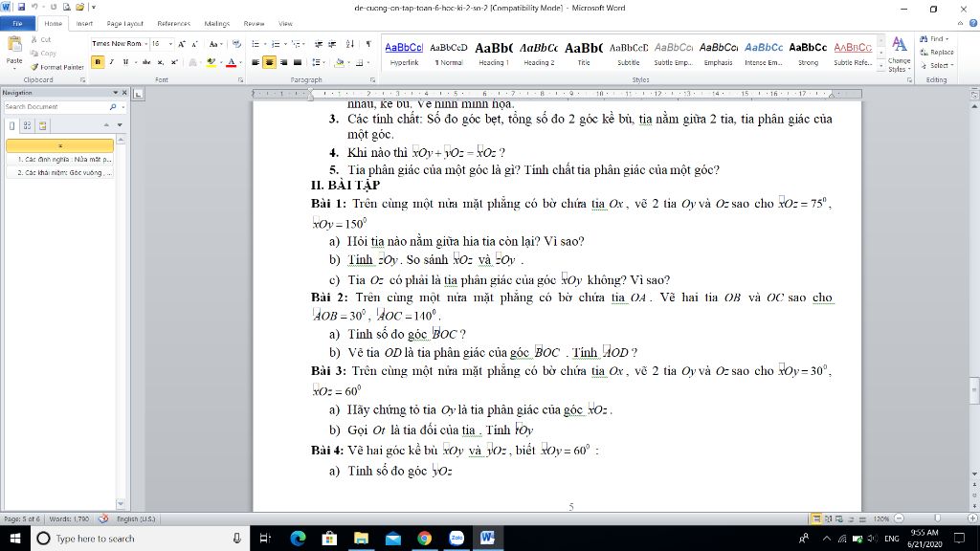Switch to the Insert tab

[84, 24]
